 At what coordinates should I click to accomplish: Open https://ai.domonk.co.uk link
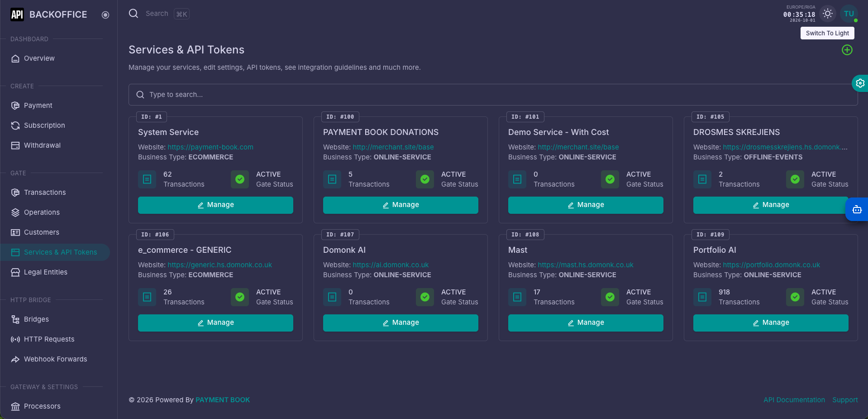click(391, 265)
